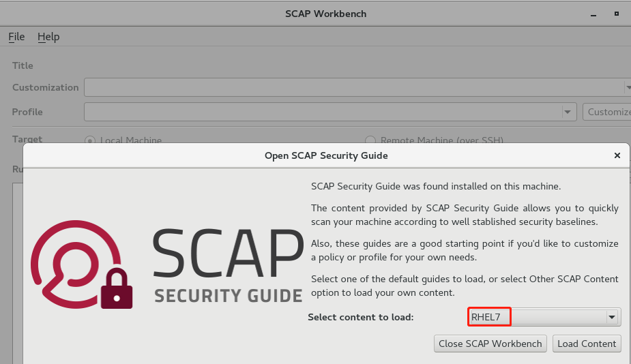The width and height of the screenshot is (631, 364).
Task: Select Remote Machine (over SSH) target
Action: point(370,140)
